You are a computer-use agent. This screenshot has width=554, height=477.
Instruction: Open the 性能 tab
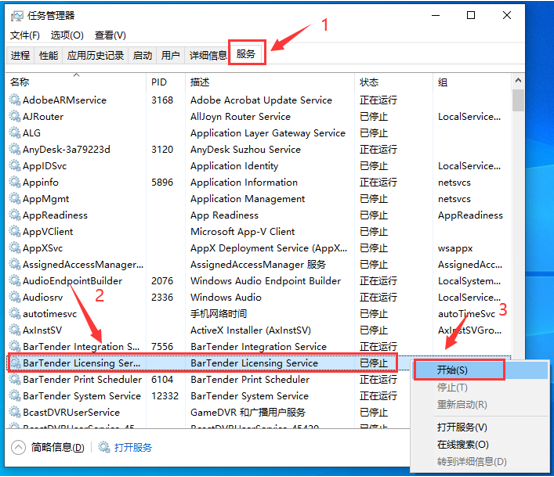click(48, 55)
